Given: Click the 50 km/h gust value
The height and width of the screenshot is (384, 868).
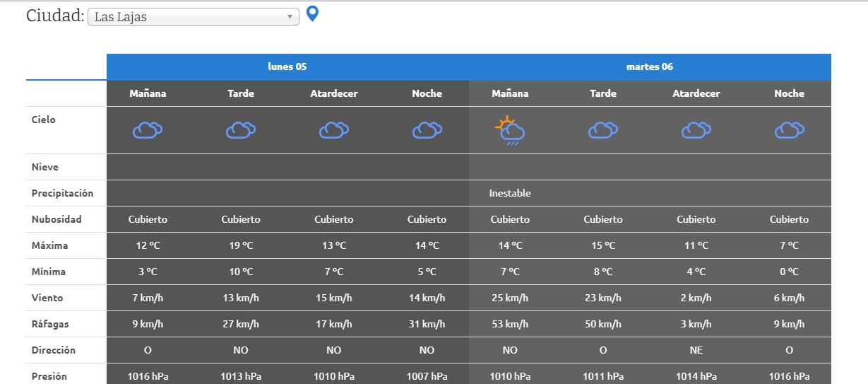Looking at the screenshot, I should [603, 324].
